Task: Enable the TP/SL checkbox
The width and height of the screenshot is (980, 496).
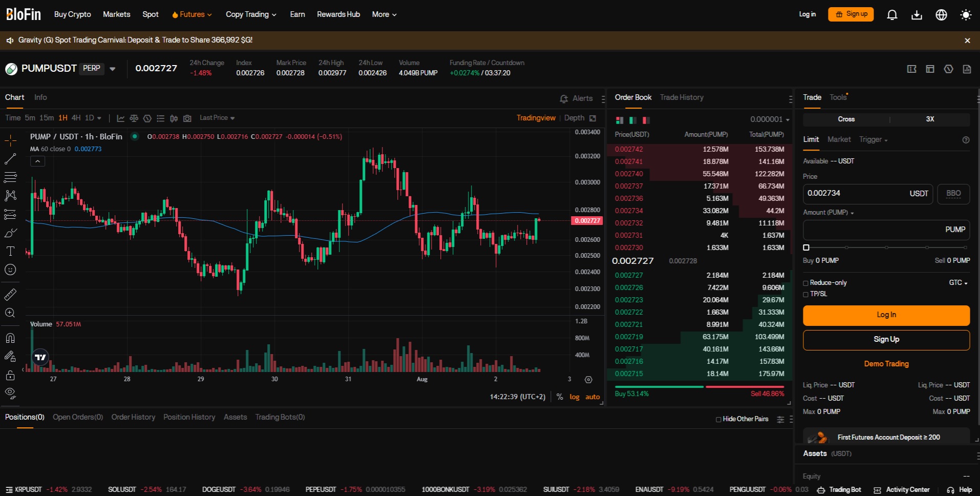Action: tap(805, 294)
